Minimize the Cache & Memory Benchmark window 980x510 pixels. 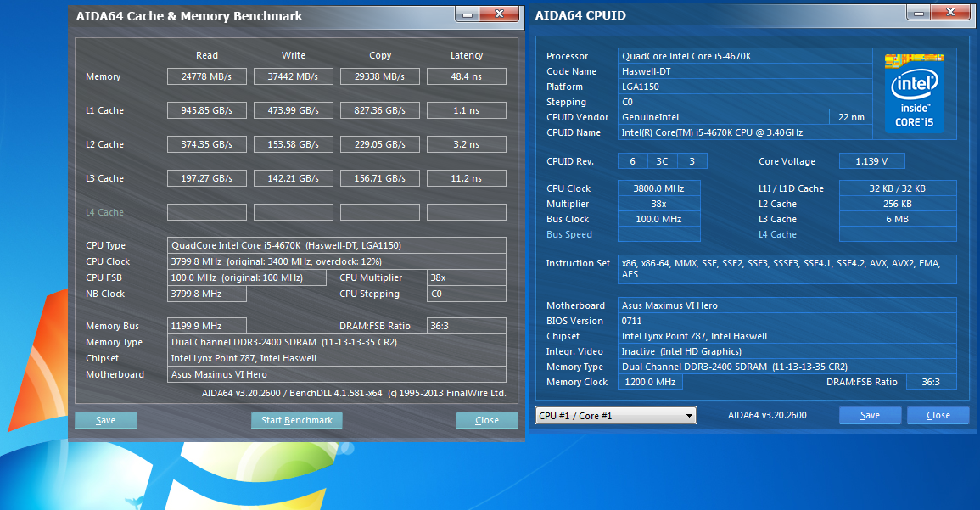tap(467, 14)
